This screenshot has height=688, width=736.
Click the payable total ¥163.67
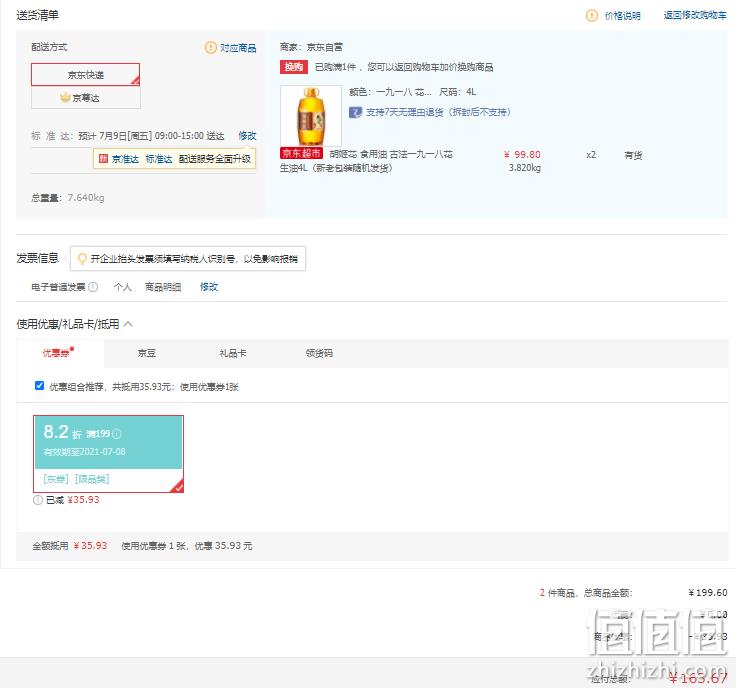[698, 677]
